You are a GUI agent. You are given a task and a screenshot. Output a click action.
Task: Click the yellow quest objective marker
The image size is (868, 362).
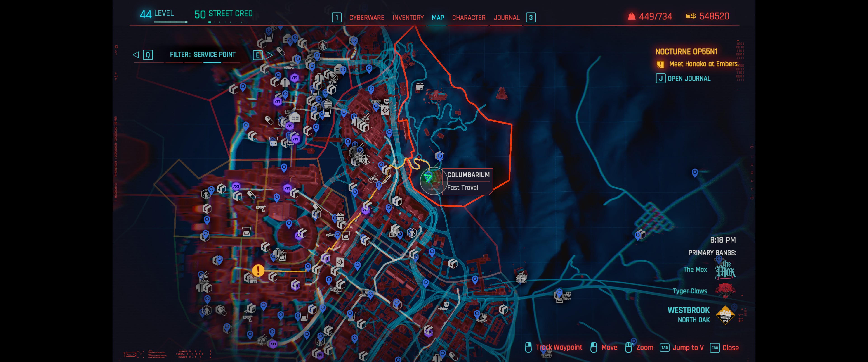(x=258, y=270)
